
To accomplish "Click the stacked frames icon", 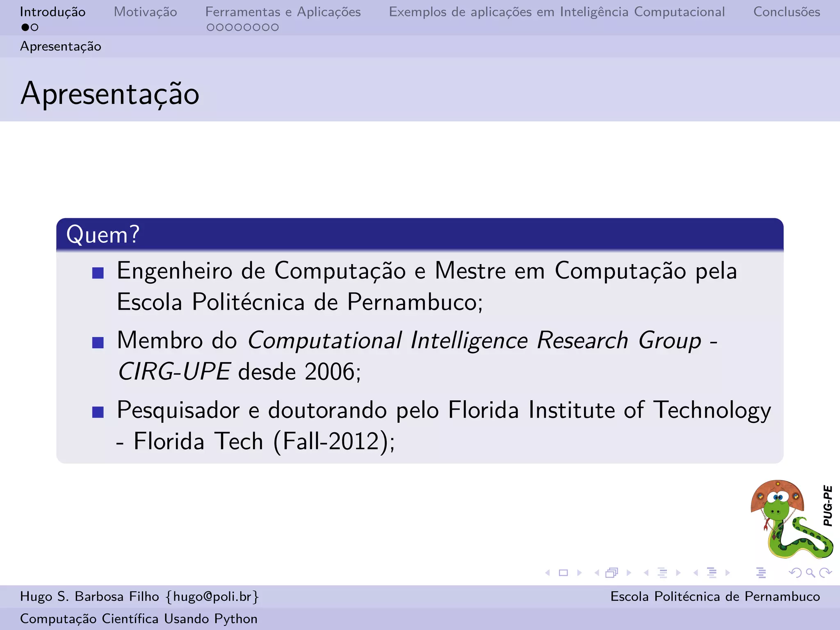I will coord(612,573).
